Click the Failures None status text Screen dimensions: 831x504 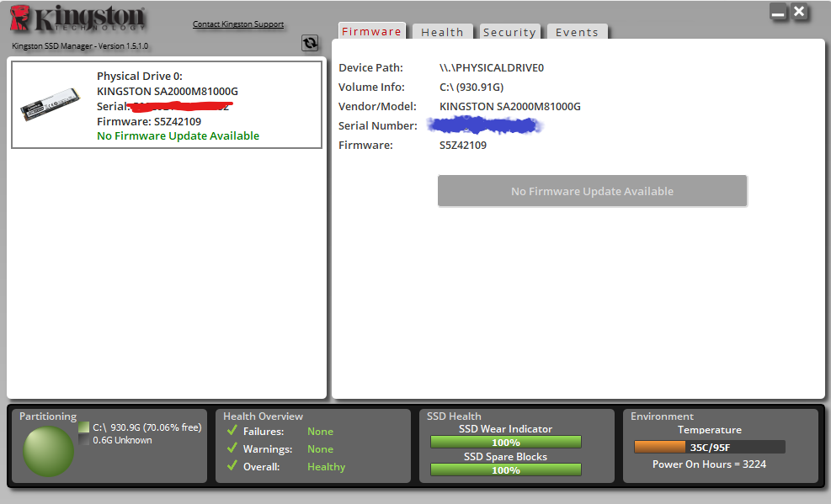(320, 432)
